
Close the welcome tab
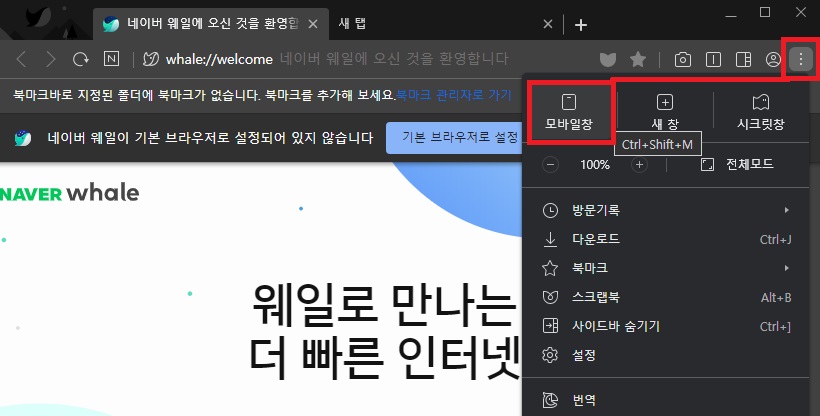click(313, 24)
